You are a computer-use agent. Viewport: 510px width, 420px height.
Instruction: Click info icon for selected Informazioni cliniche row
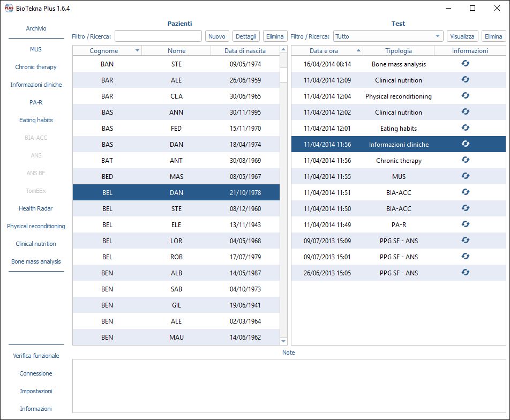tap(465, 144)
